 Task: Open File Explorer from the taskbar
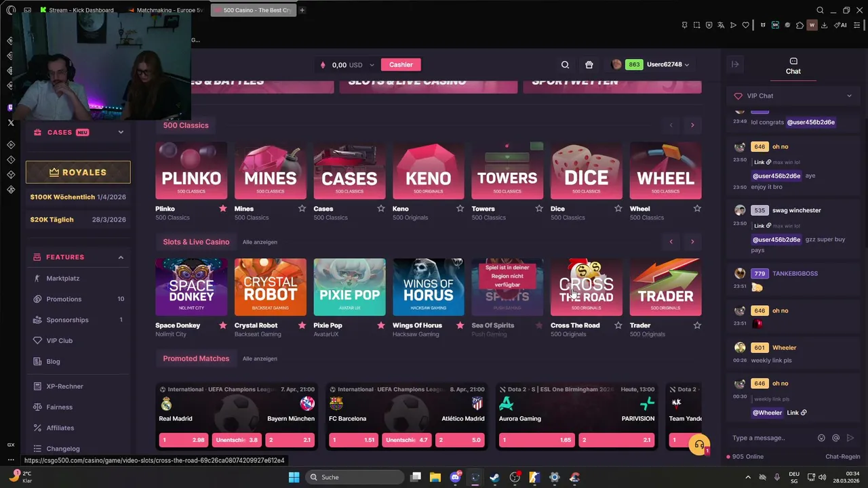(435, 477)
